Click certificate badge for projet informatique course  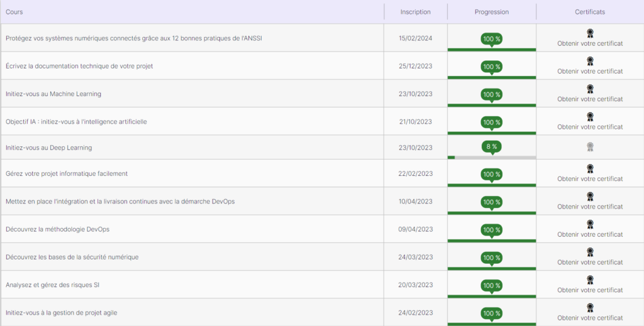(590, 169)
